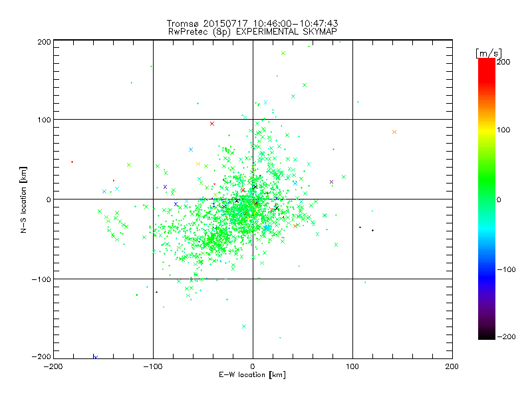Click the purple X marker in the right half near 20 km north
This screenshot has height=399, width=532.
(331, 182)
